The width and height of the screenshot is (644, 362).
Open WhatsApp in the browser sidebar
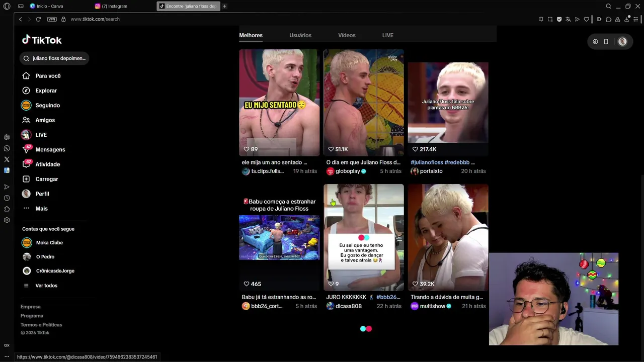click(x=7, y=148)
